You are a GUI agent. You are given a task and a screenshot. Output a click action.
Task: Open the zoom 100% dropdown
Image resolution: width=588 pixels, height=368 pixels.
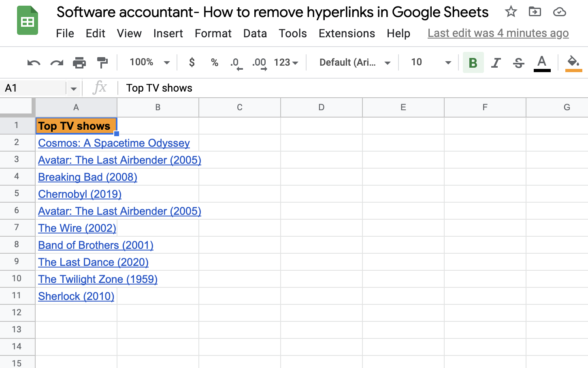click(149, 62)
